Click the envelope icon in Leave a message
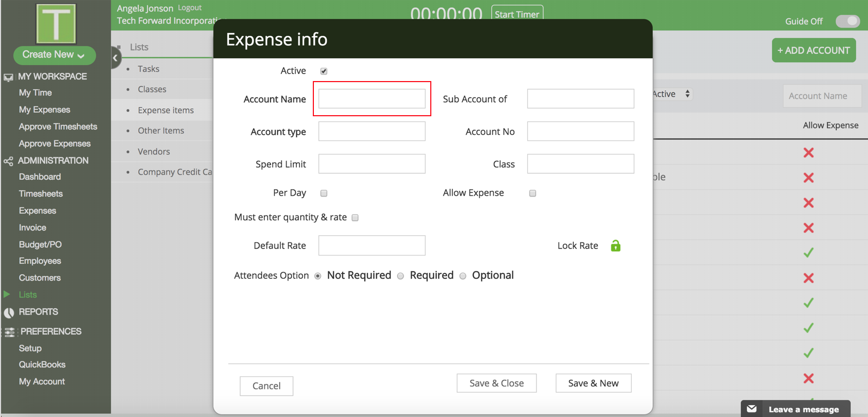The height and width of the screenshot is (417, 868). [x=752, y=409]
